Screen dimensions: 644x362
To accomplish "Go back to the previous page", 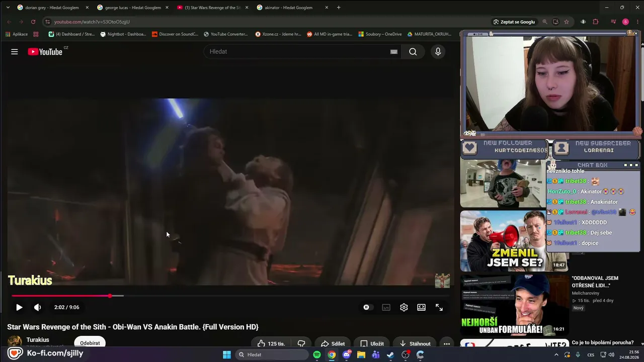I will (9, 22).
